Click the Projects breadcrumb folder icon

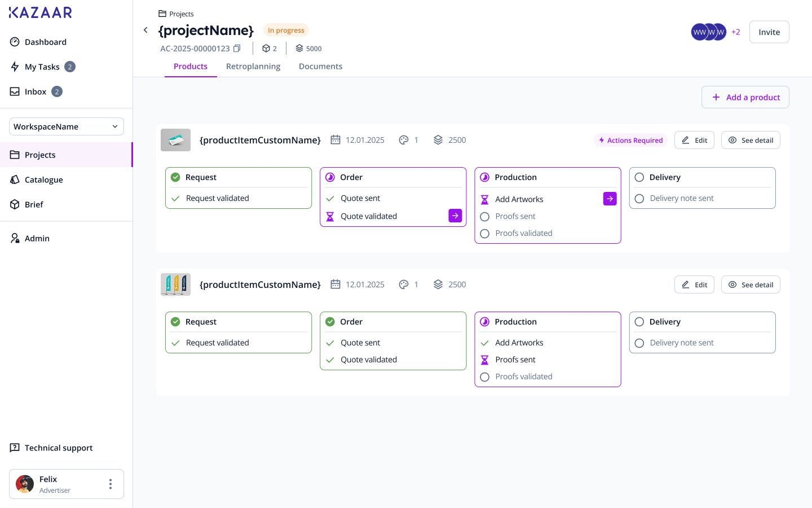tap(162, 14)
